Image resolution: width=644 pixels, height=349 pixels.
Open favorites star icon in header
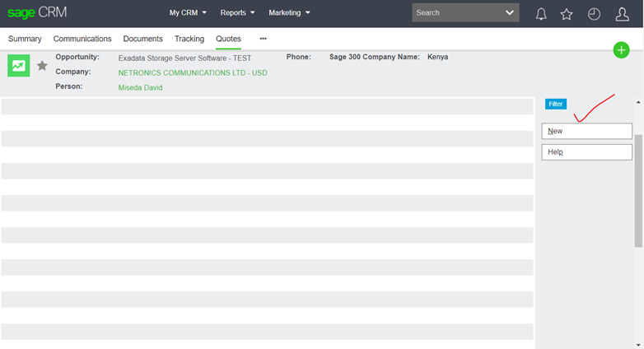[x=567, y=14]
